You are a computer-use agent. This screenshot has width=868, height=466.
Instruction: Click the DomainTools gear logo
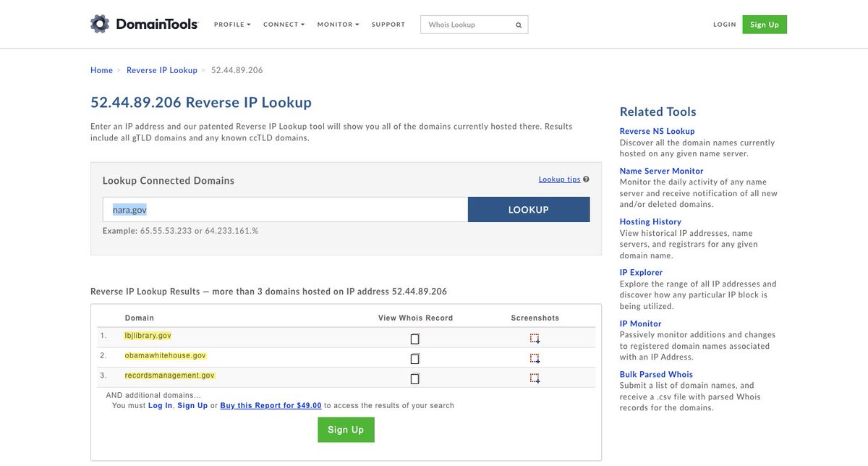100,24
